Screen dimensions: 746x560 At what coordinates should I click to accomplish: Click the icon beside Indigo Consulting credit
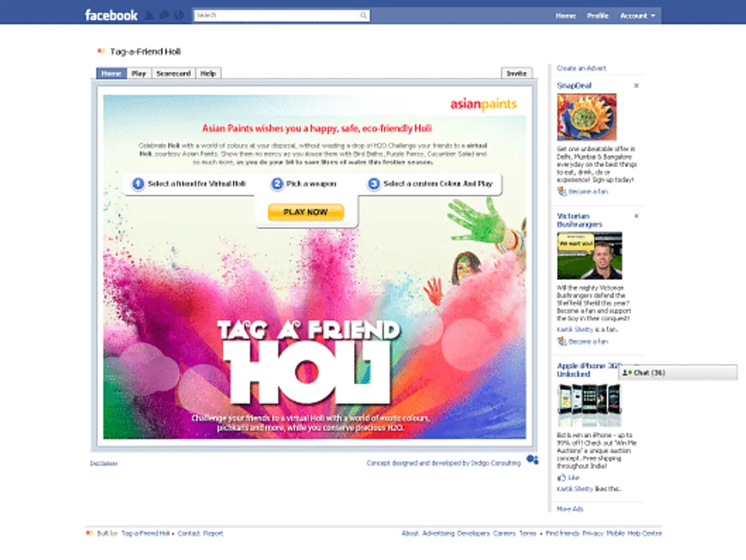532,460
